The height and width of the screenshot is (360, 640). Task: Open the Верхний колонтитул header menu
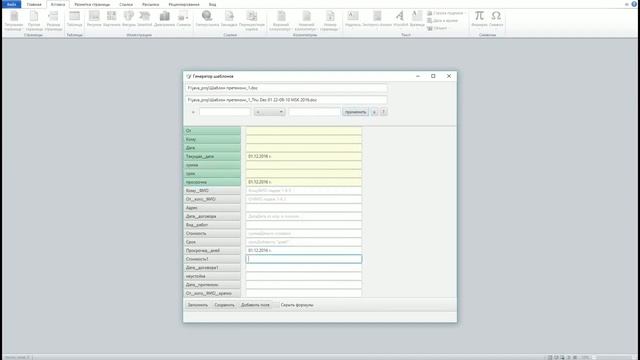[281, 21]
